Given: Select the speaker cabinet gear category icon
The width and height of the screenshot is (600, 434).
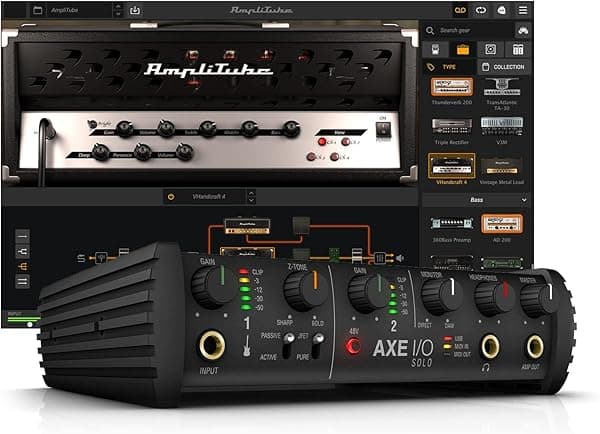Looking at the screenshot, I should [x=491, y=49].
